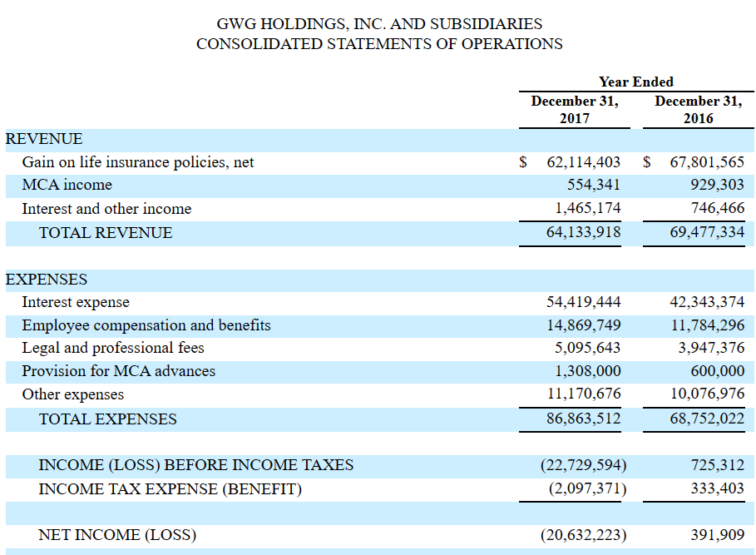Select the value 1,465,174
Viewport: 756px width, 555px height.
pyautogui.click(x=588, y=208)
